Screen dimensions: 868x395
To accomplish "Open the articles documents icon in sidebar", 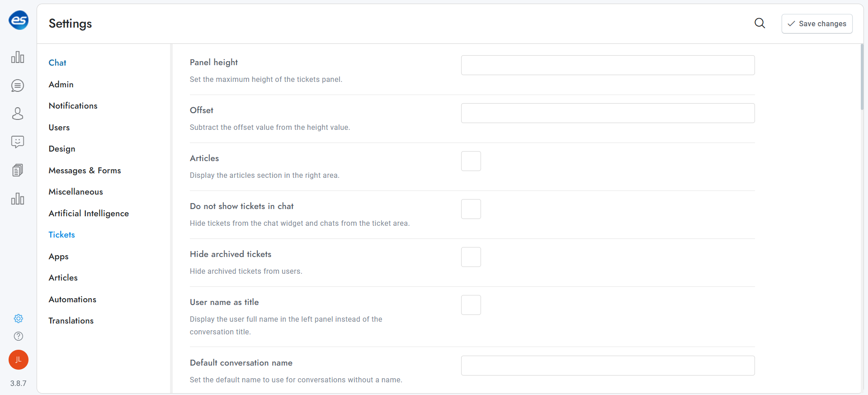I will tap(18, 170).
